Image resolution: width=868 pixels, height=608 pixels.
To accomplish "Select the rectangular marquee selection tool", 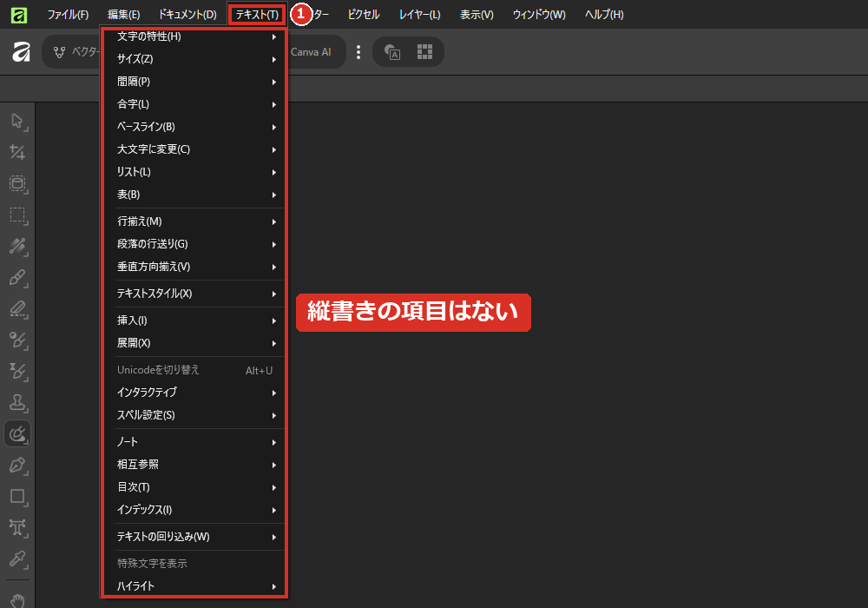I will [17, 215].
